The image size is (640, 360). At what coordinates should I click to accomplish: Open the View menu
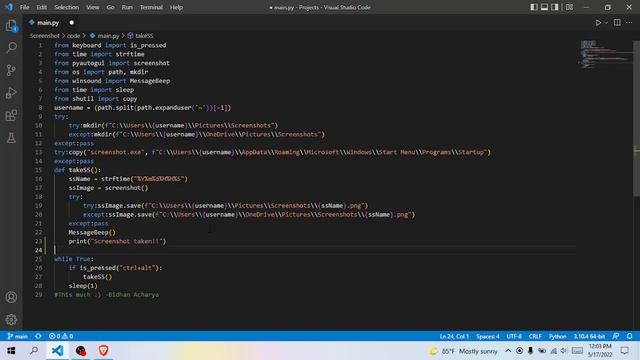tap(92, 7)
